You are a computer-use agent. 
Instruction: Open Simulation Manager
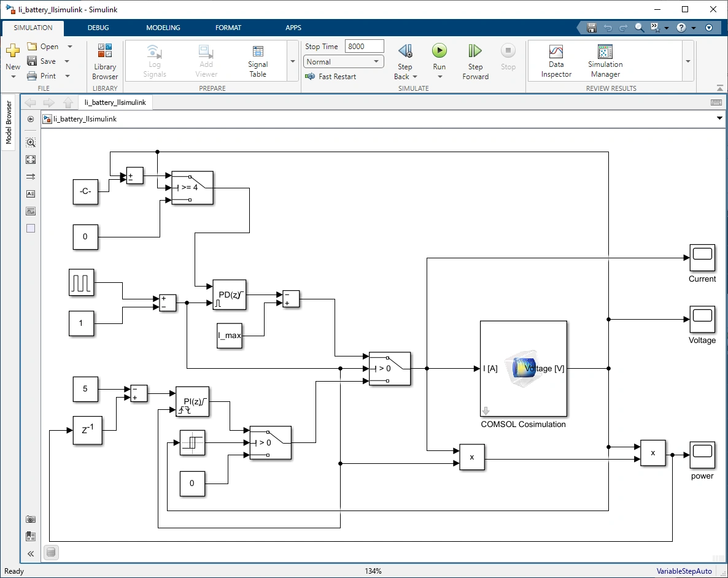tap(605, 61)
